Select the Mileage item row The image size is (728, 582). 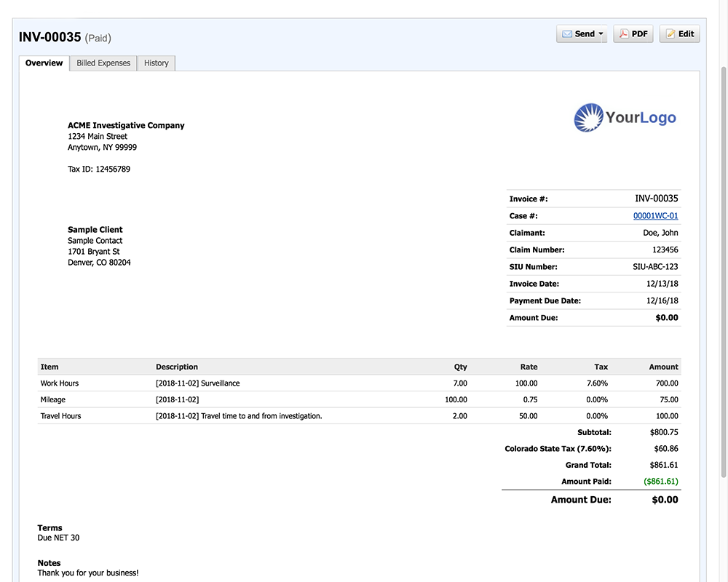point(359,399)
